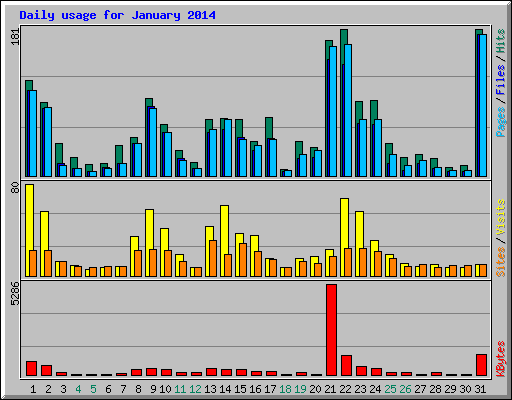This screenshot has height=400, width=512.
Task: Select the cyan Pages bar for day 1
Action: click(33, 133)
